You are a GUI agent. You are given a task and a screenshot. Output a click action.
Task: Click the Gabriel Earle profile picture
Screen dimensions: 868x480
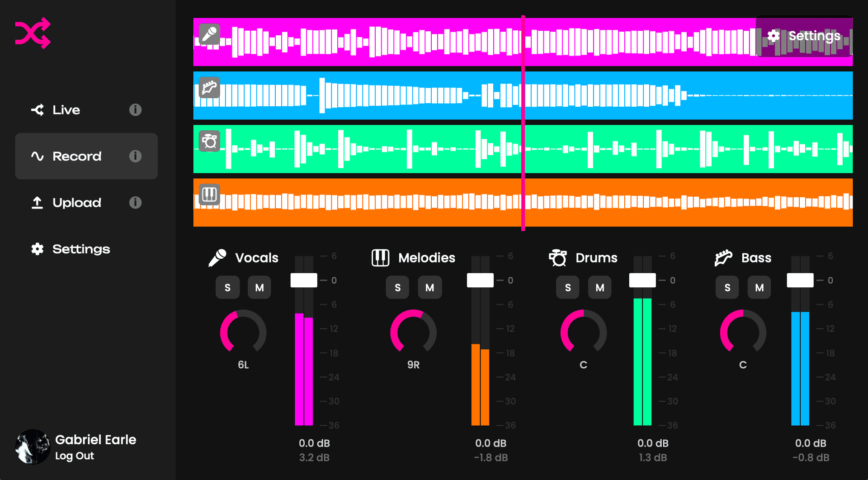[x=33, y=447]
